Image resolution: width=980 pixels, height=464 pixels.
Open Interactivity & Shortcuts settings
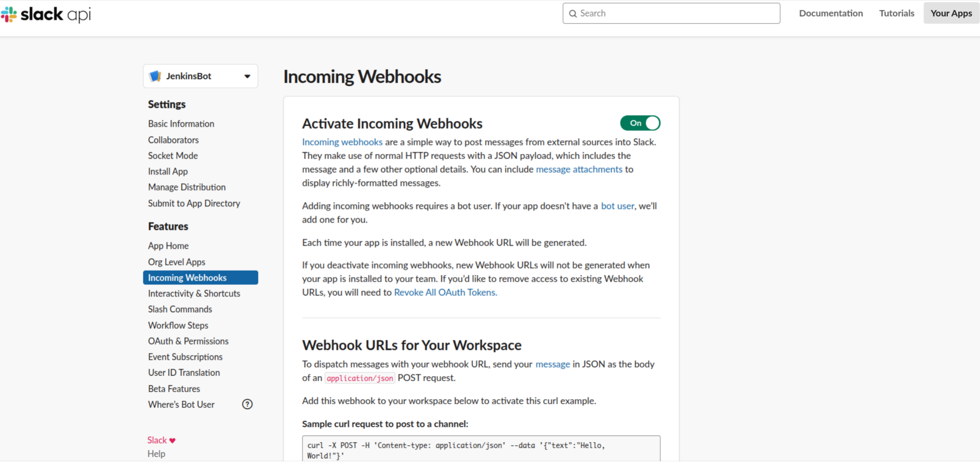tap(194, 294)
